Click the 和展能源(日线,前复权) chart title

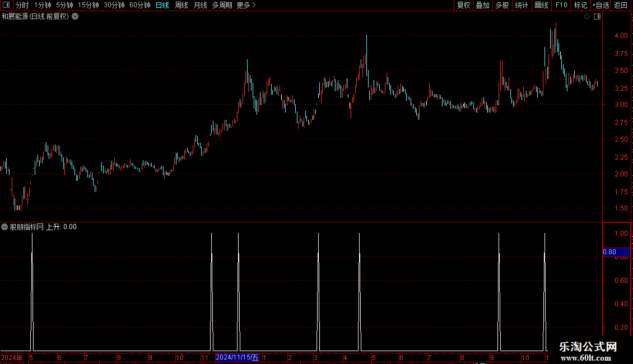coord(35,17)
